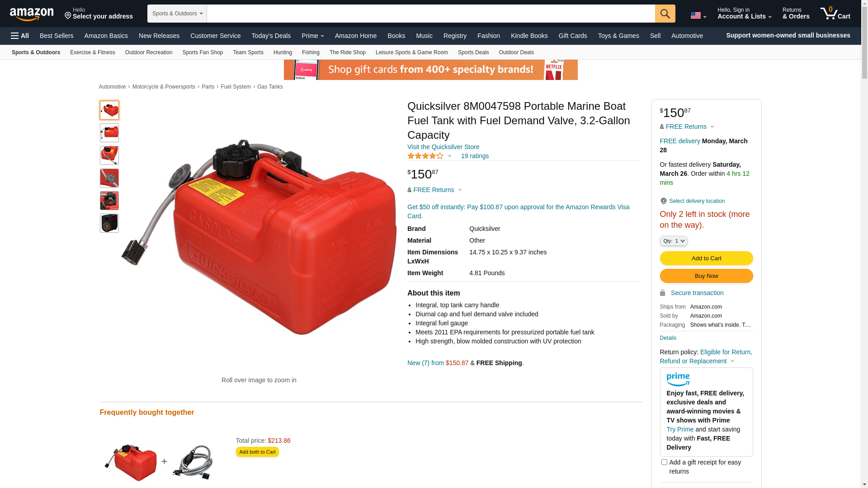Open the Qty quantity dropdown
This screenshot has width=868, height=488.
[674, 241]
